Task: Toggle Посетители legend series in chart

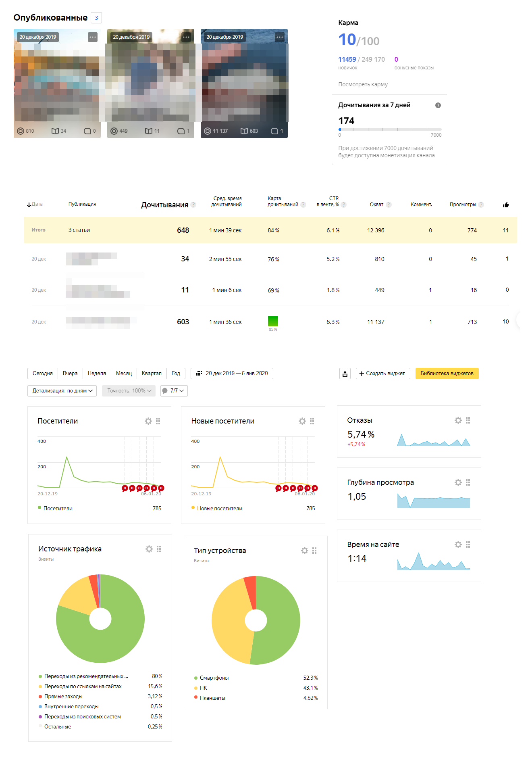Action: 58,508
